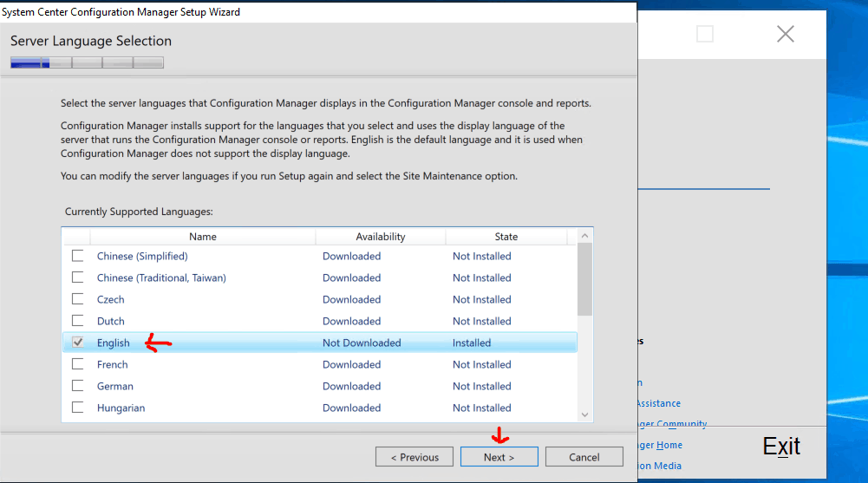Click the Chinese (Simplified) language name
868x483 pixels.
click(x=142, y=256)
